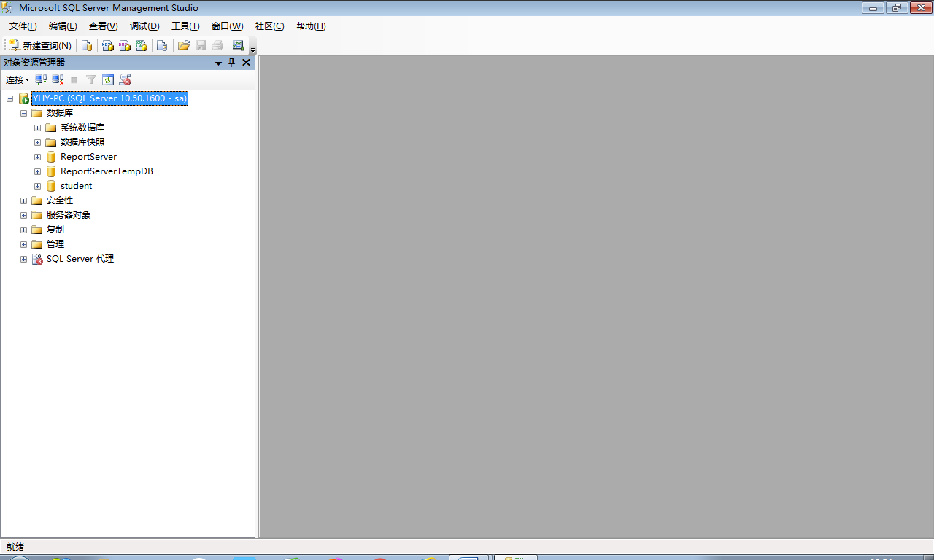Click the SQL Server 代理 agent icon

[x=37, y=259]
